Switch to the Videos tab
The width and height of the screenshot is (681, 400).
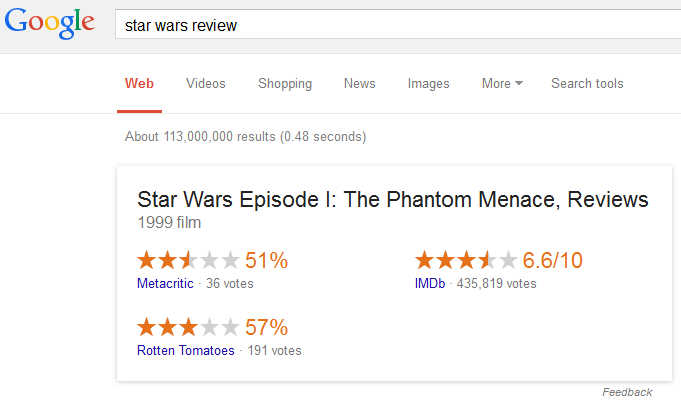(x=206, y=84)
